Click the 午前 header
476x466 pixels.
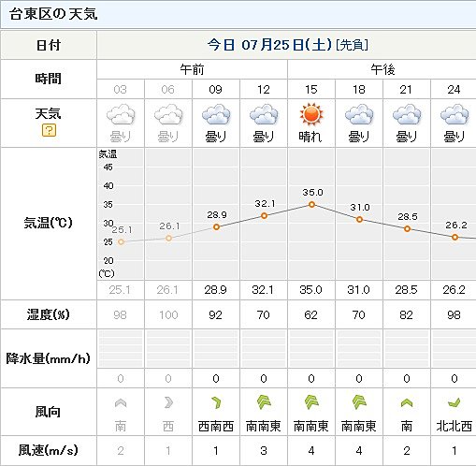[x=192, y=69]
